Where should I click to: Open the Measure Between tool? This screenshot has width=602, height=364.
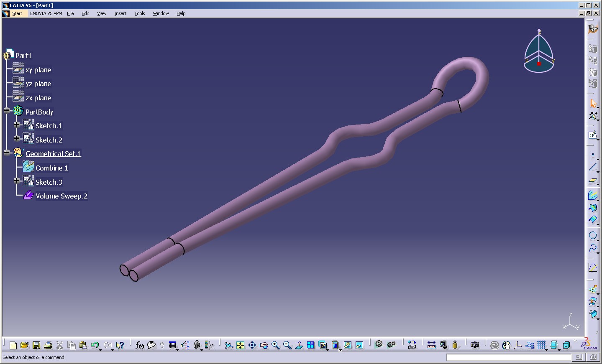point(431,345)
